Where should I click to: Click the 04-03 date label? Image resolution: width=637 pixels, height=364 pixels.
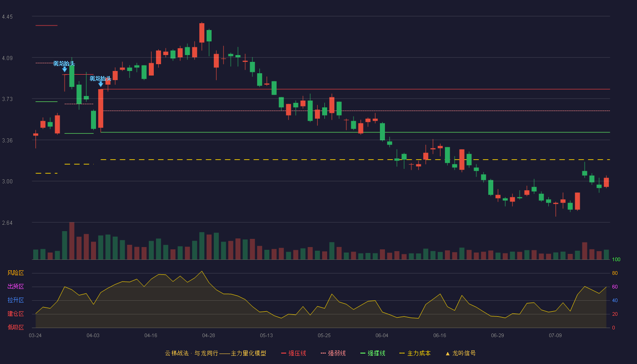pos(93,335)
